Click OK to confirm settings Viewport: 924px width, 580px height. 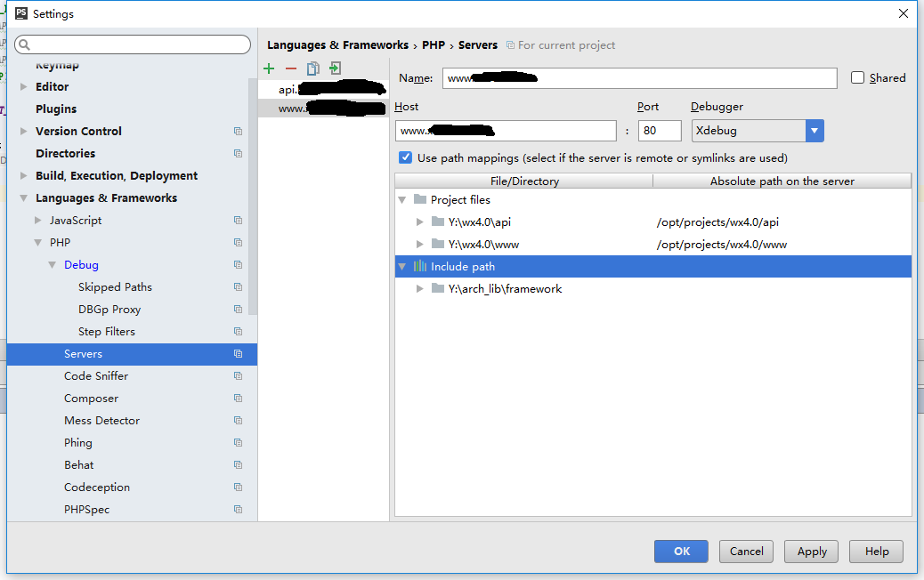point(681,552)
